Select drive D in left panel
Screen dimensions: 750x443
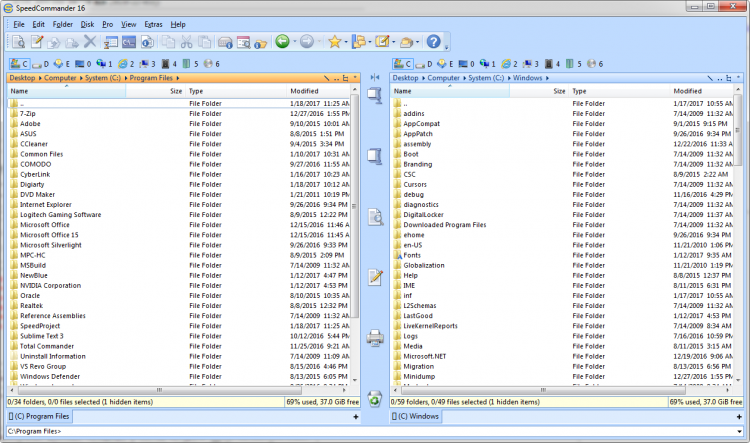coord(41,64)
